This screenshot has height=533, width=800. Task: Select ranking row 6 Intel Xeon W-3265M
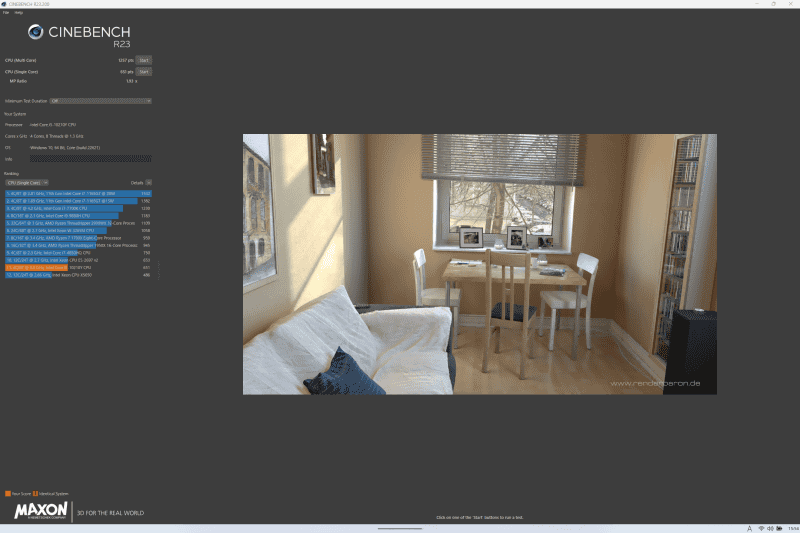[x=79, y=231]
